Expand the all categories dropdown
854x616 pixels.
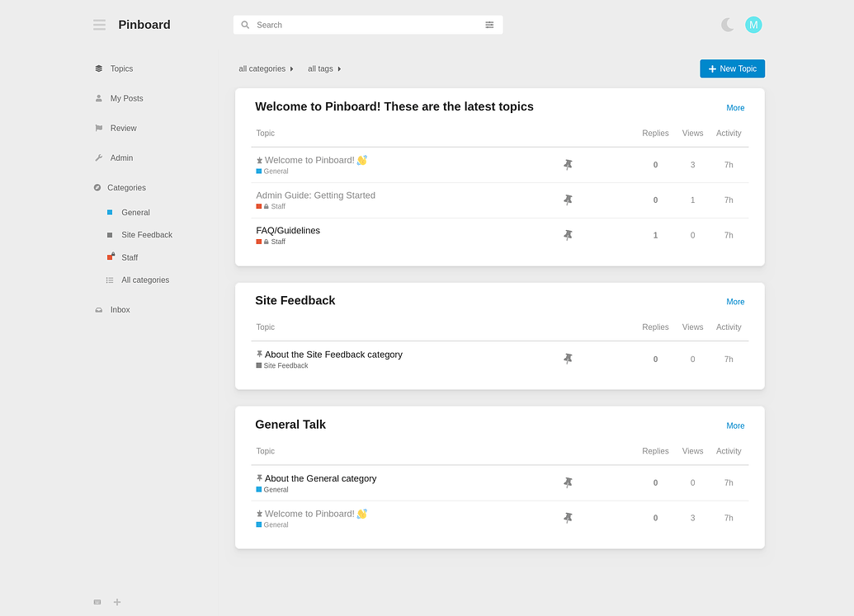click(266, 68)
